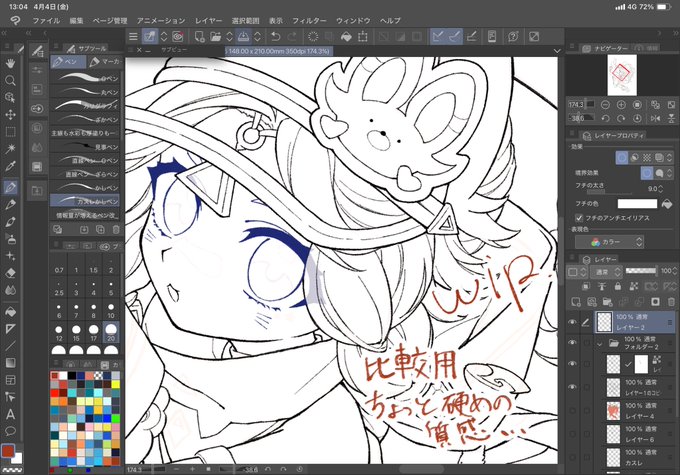Select the Balloon tool
680x475 pixels.
tap(10, 431)
